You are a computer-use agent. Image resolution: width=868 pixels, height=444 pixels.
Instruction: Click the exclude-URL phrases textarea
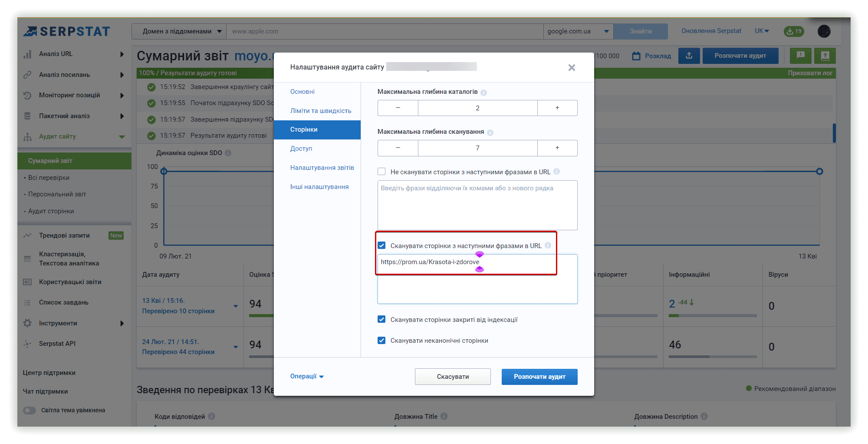[x=477, y=205]
